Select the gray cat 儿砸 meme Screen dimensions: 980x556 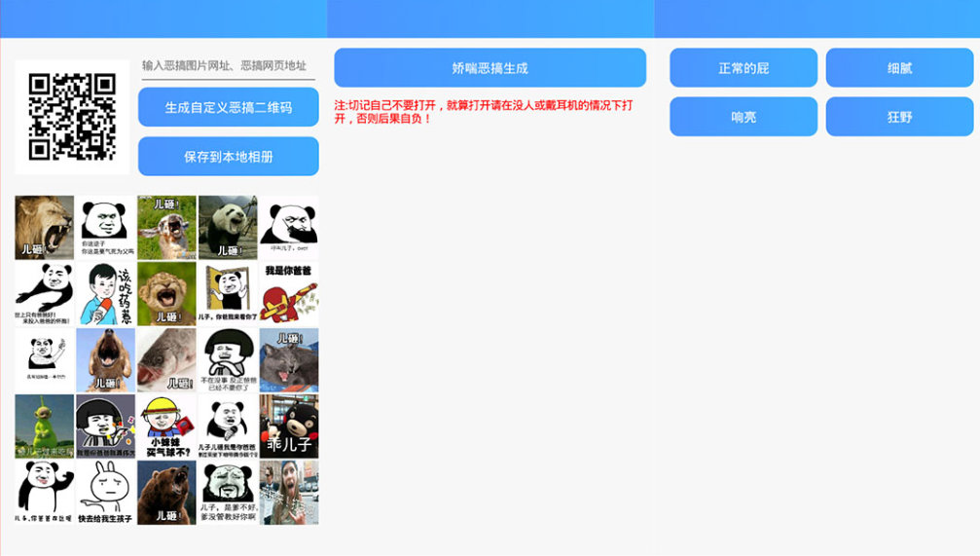click(x=289, y=360)
